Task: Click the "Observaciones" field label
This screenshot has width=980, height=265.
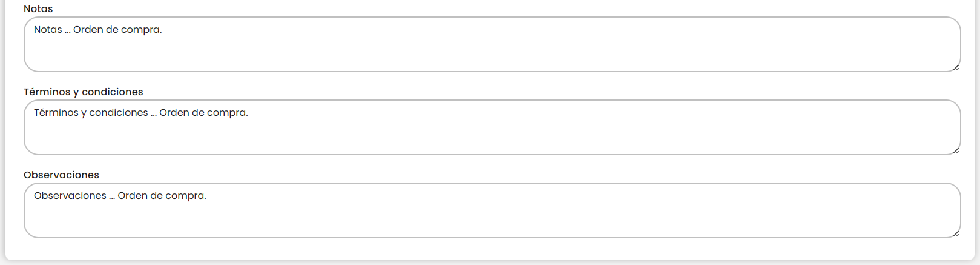Action: [x=61, y=175]
